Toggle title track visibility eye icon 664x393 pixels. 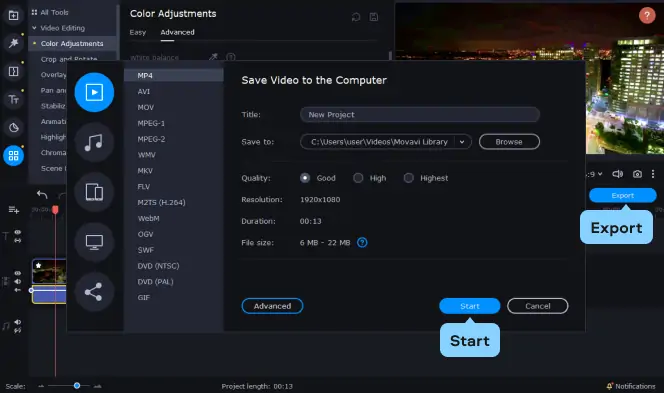(x=17, y=232)
